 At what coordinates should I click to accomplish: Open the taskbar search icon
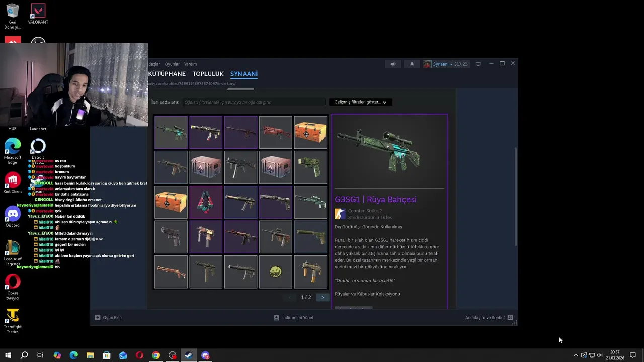pos(24,355)
